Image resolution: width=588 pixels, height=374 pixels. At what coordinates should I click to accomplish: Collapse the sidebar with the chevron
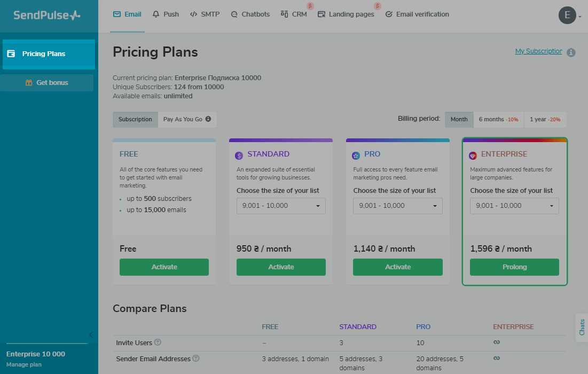[x=91, y=334]
